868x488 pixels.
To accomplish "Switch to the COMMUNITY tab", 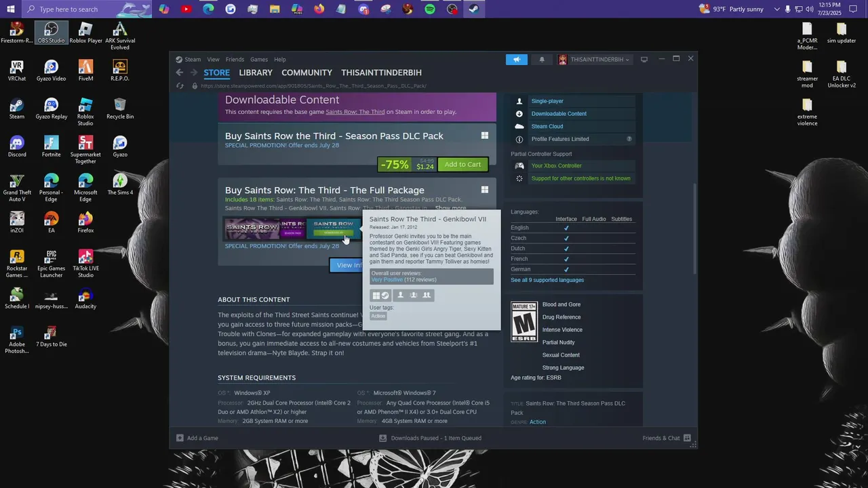I will point(307,73).
